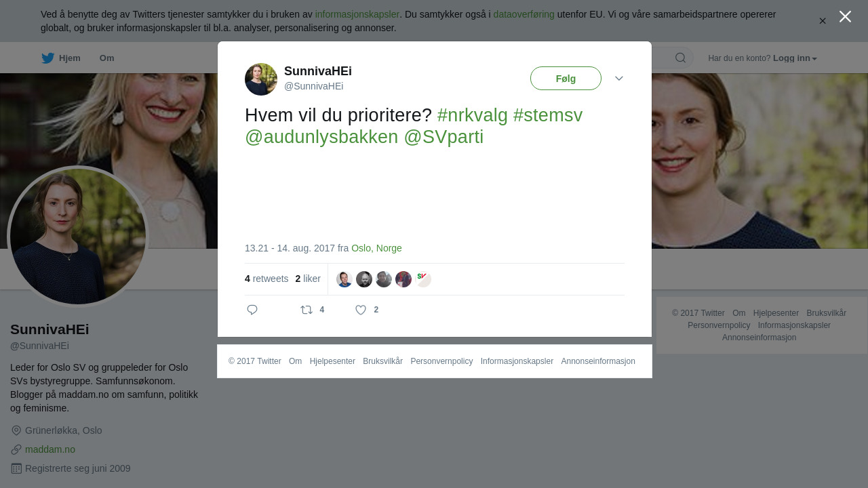Click the reply speech bubble icon
This screenshot has width=868, height=488.
tap(252, 310)
